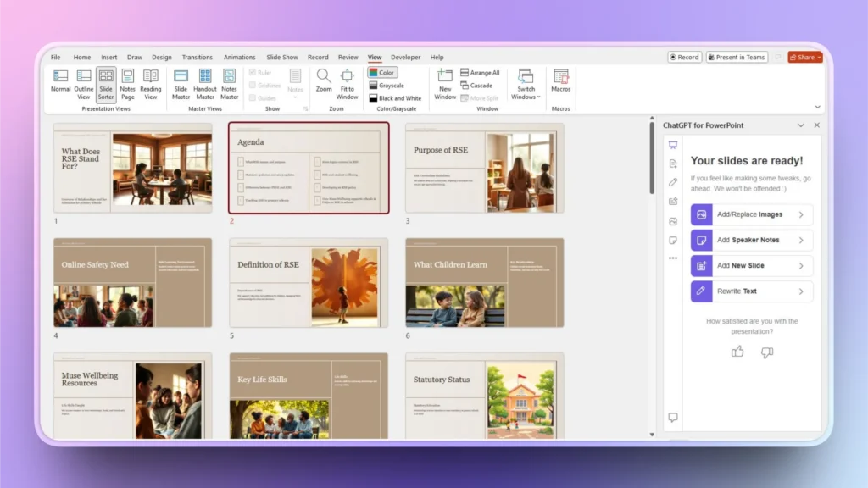Switch to Normal view

pos(60,85)
